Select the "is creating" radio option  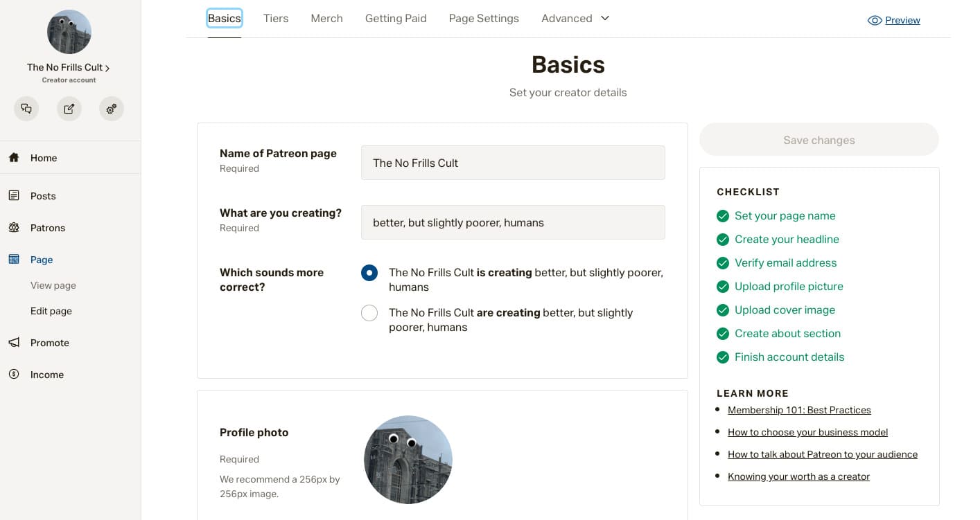click(x=369, y=273)
